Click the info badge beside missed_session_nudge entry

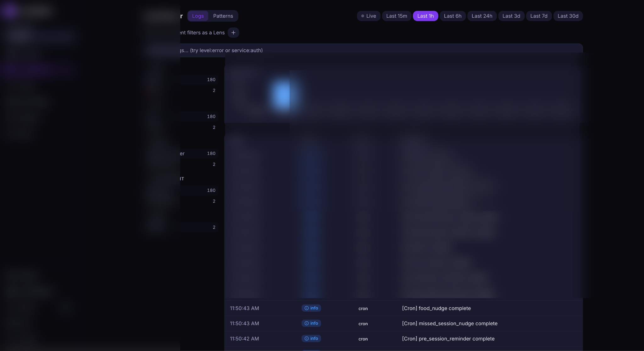pos(311,323)
